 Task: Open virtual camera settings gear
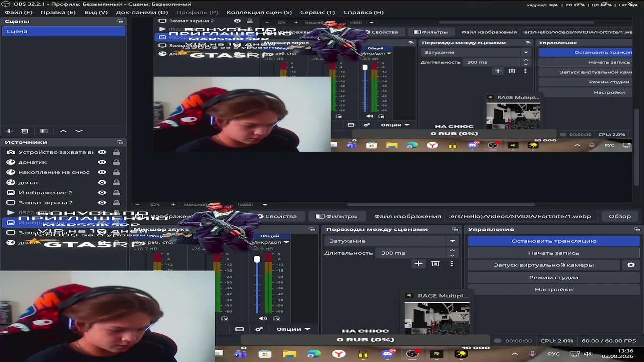(631, 265)
